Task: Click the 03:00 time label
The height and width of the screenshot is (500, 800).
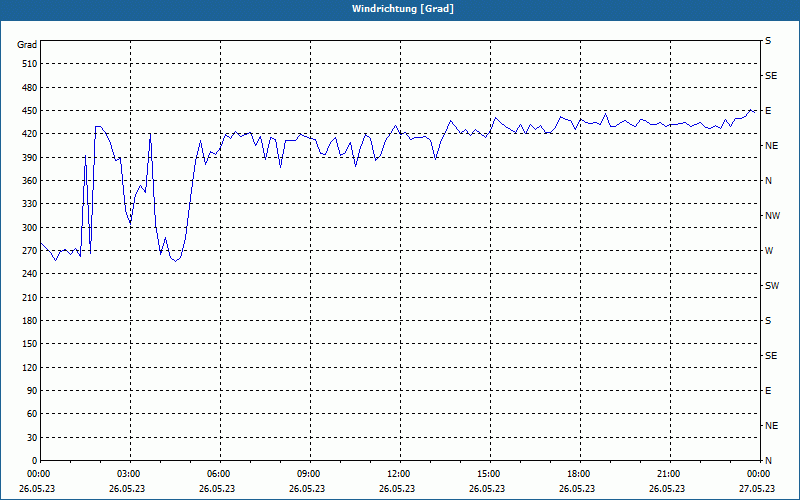Action: pyautogui.click(x=130, y=474)
